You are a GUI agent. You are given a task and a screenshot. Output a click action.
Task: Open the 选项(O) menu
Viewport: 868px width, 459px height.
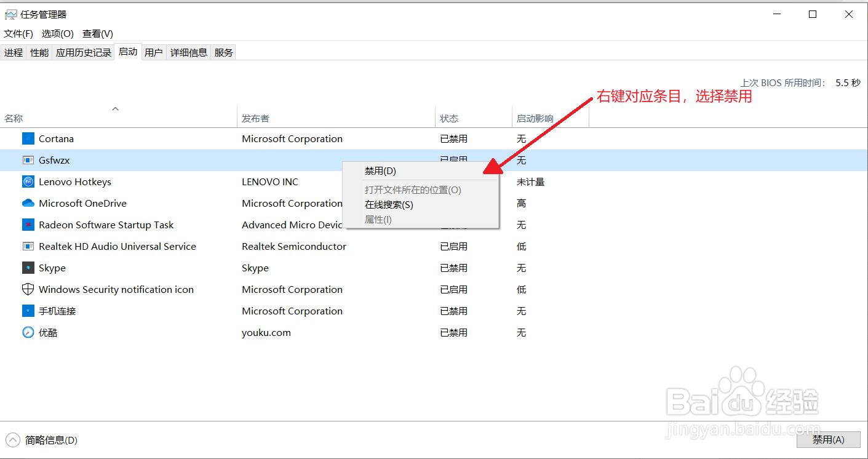(x=58, y=33)
